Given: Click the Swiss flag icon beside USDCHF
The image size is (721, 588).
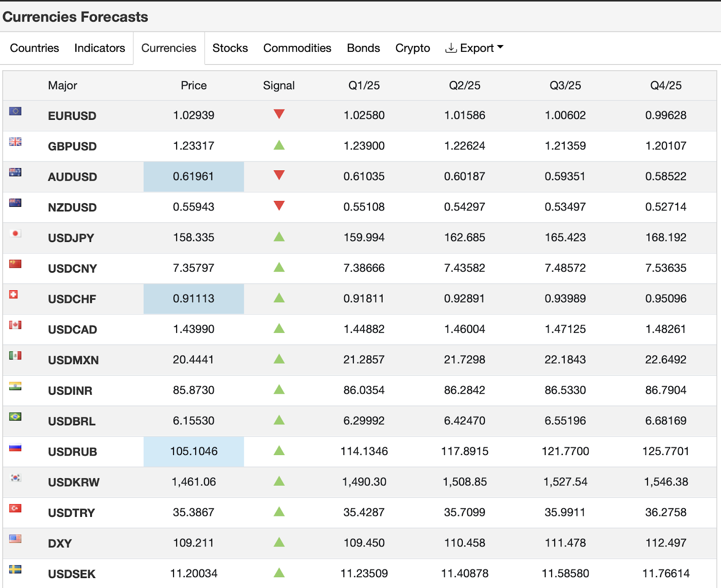Looking at the screenshot, I should [14, 295].
